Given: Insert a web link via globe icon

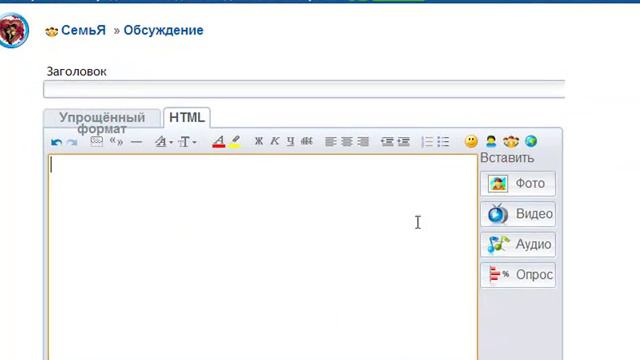Looking at the screenshot, I should click(x=531, y=141).
